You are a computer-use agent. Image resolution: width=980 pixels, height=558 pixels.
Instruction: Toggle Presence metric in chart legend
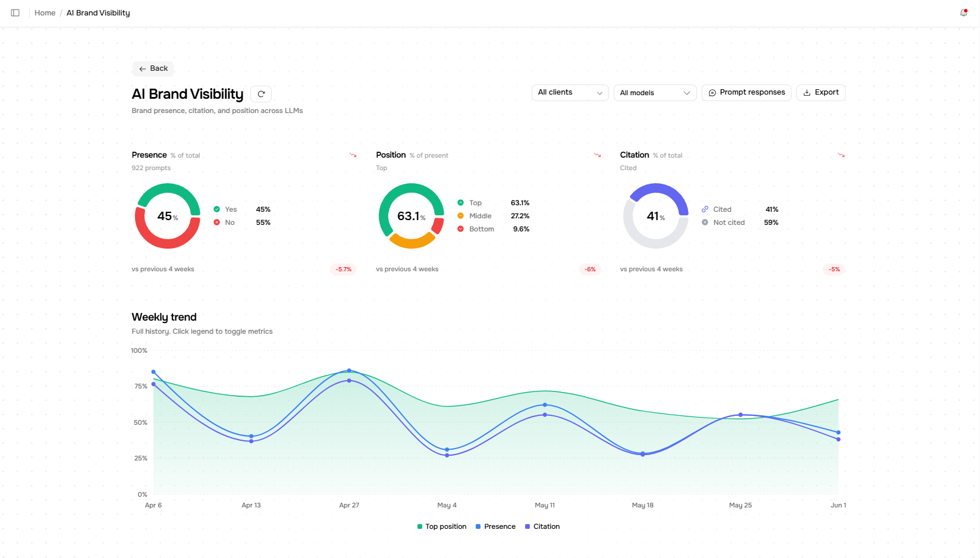click(x=495, y=526)
